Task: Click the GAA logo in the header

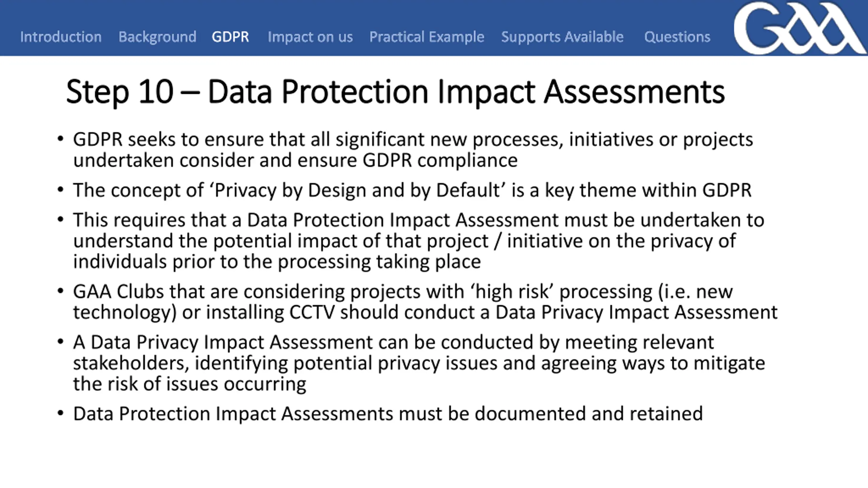Action: 800,28
